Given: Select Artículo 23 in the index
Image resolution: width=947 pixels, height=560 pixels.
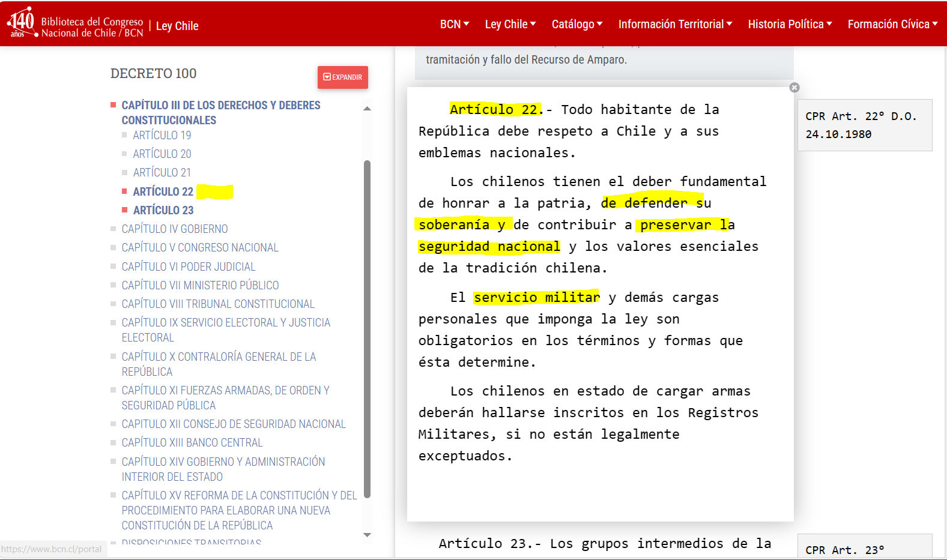Looking at the screenshot, I should click(163, 210).
